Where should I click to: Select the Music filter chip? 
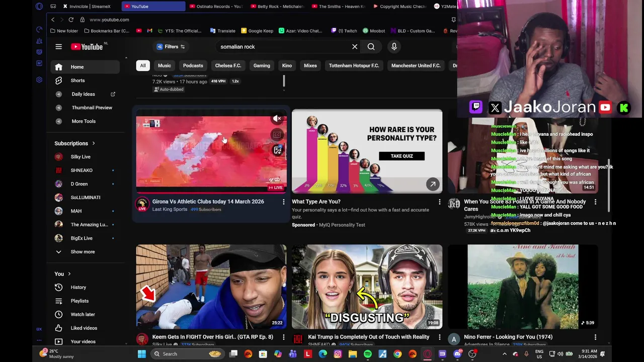165,65
